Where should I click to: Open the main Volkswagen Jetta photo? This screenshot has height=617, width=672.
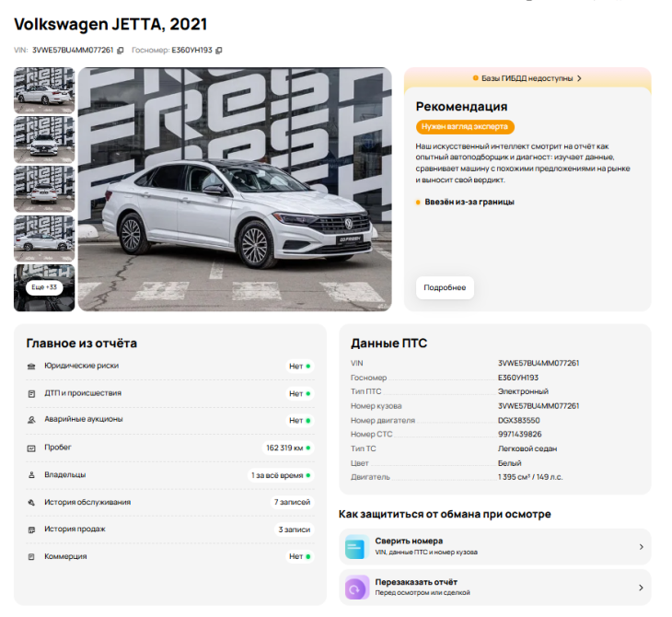tap(235, 189)
